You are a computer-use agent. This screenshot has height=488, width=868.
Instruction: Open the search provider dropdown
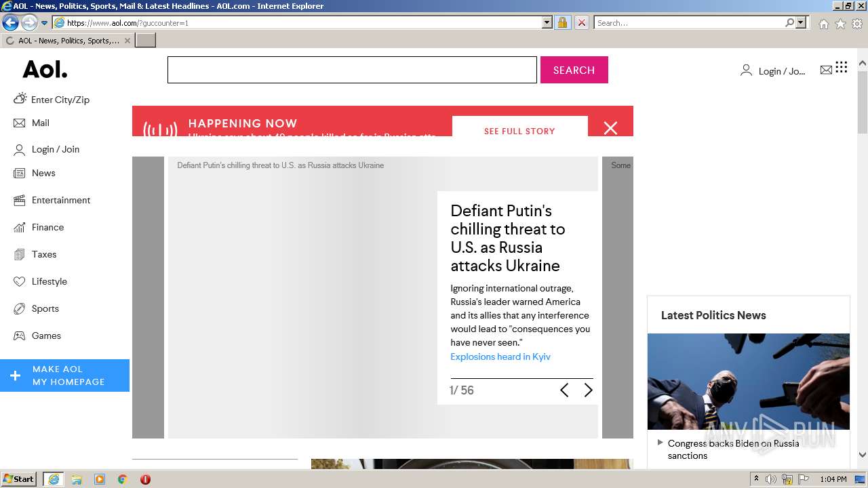(801, 22)
